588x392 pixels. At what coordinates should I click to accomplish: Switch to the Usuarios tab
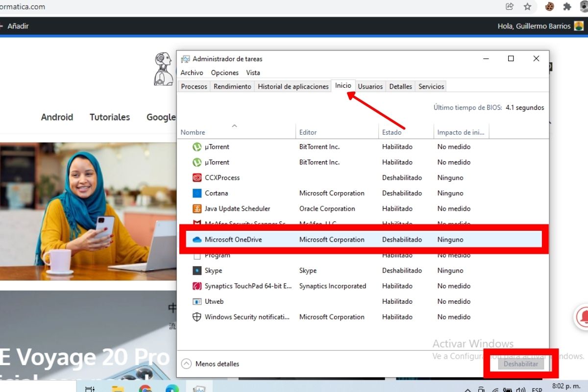pyautogui.click(x=370, y=86)
